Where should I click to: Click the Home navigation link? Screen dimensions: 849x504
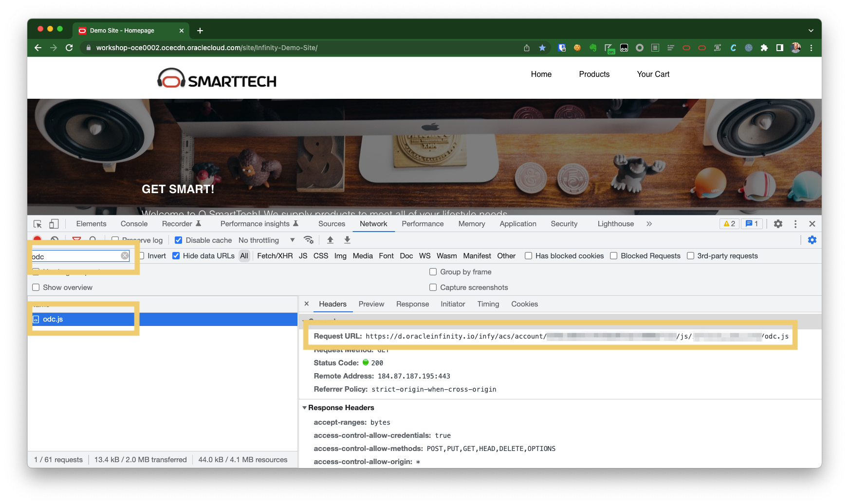tap(541, 74)
